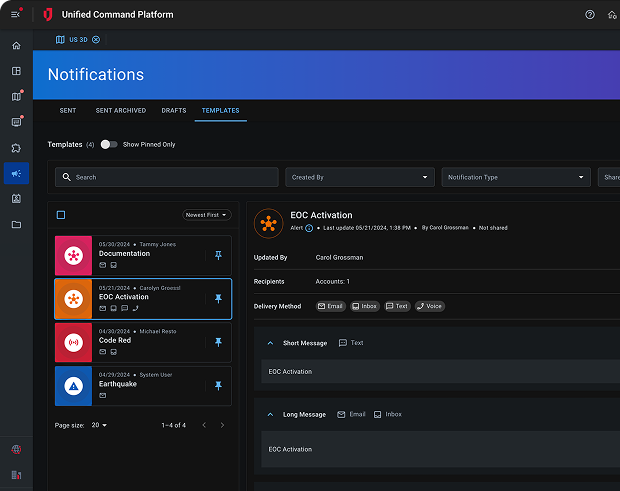The image size is (620, 491).
Task: Pin the Documentation template
Action: (219, 256)
